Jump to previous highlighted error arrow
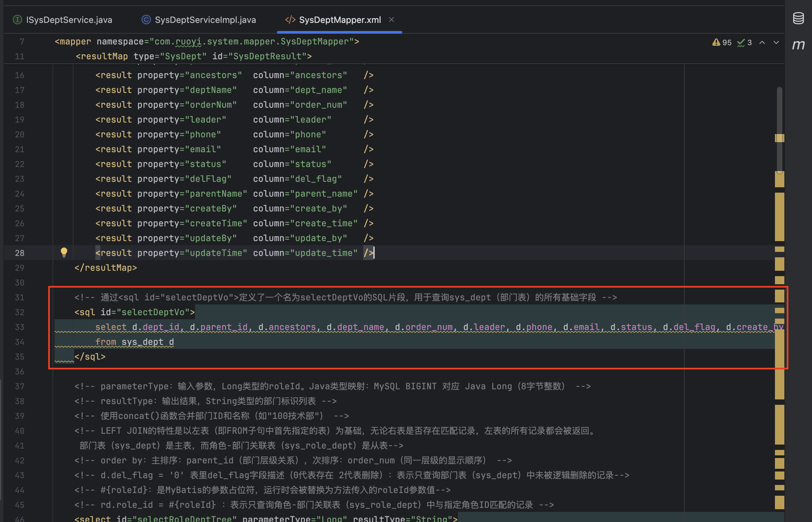 pyautogui.click(x=762, y=42)
